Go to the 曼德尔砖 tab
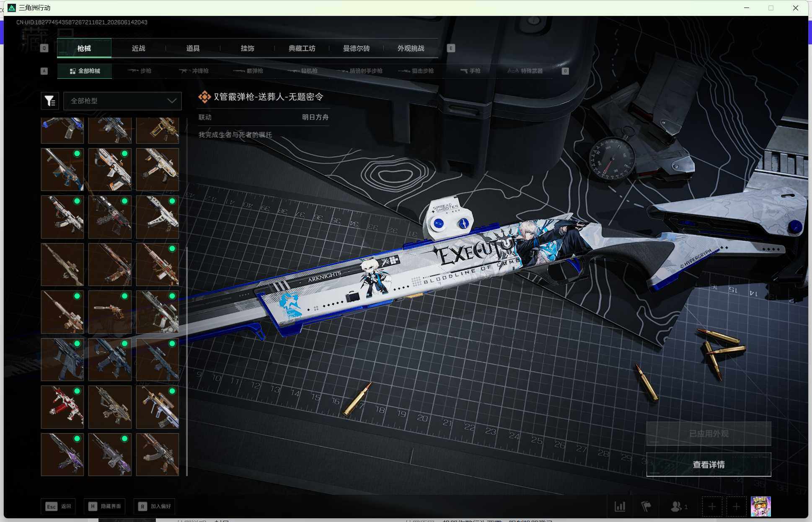The height and width of the screenshot is (522, 812). [357, 49]
